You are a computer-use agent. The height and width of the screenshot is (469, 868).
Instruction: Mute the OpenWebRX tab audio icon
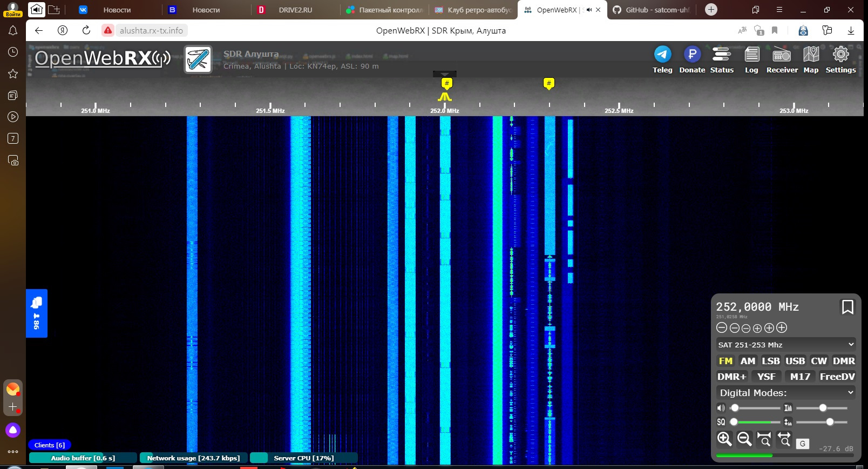(589, 10)
